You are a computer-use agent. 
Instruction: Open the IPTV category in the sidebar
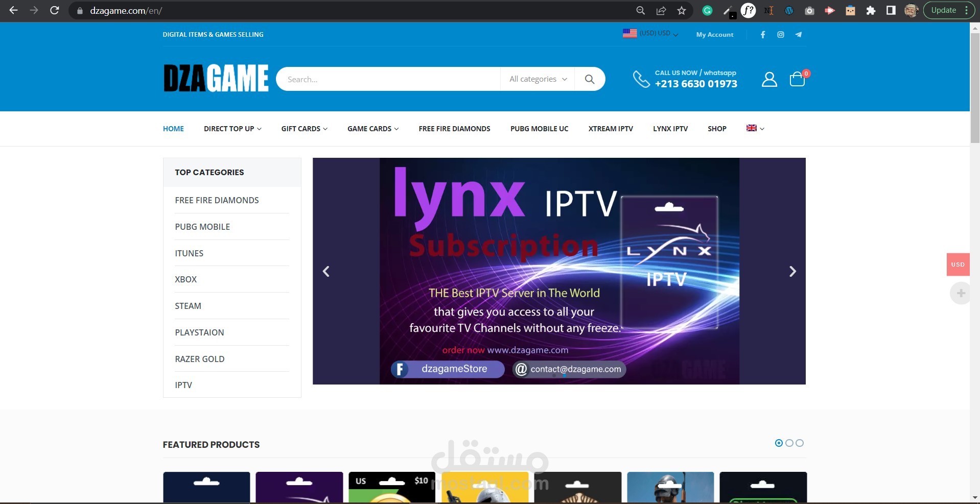[183, 385]
